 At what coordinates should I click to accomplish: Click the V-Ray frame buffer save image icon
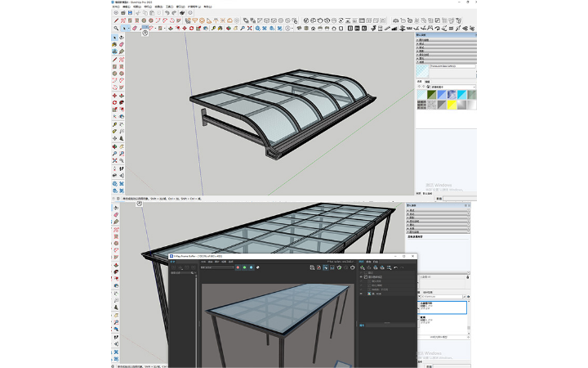coord(312,267)
